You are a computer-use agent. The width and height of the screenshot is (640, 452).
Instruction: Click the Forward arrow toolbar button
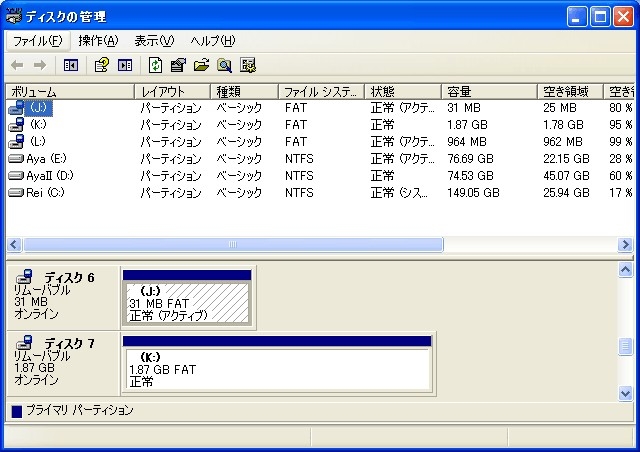pyautogui.click(x=40, y=65)
